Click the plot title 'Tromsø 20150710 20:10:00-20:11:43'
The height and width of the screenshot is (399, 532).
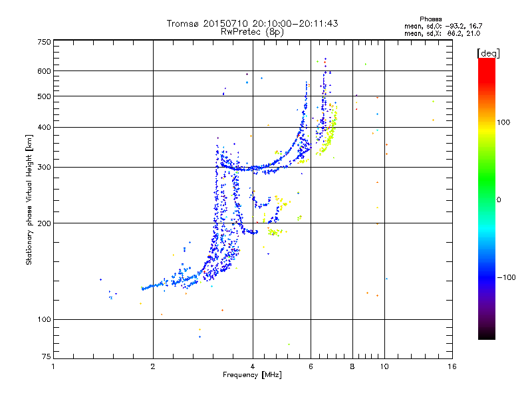point(252,23)
